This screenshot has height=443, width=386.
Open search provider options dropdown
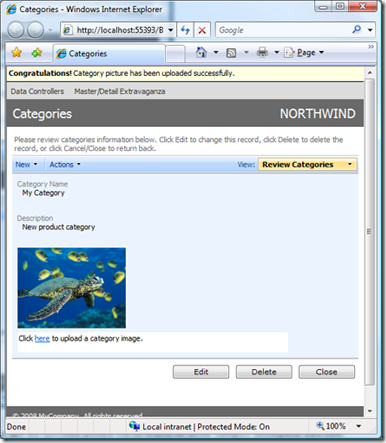(370, 30)
